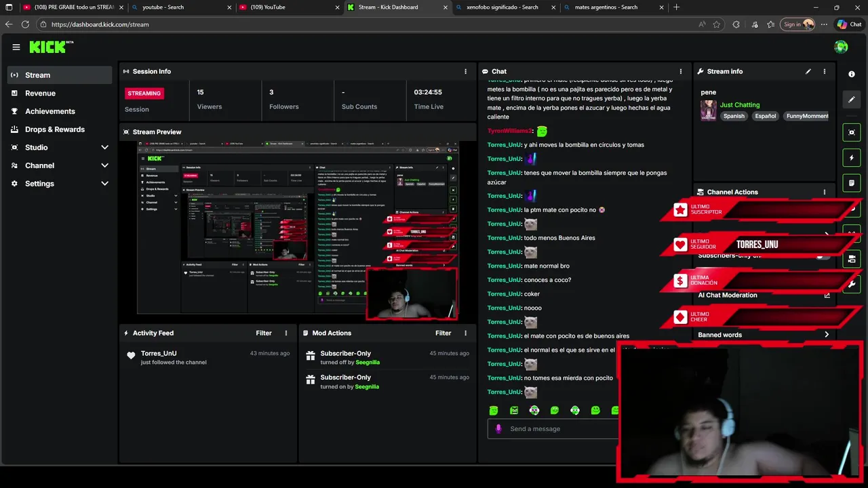868x488 pixels.
Task: Toggle the Subscribers-only chat switch
Action: click(823, 256)
